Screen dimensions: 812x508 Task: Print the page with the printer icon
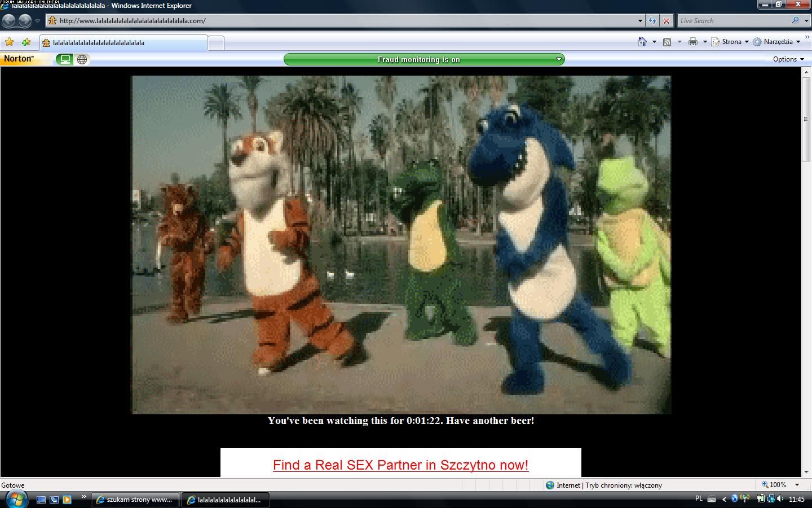[x=692, y=42]
